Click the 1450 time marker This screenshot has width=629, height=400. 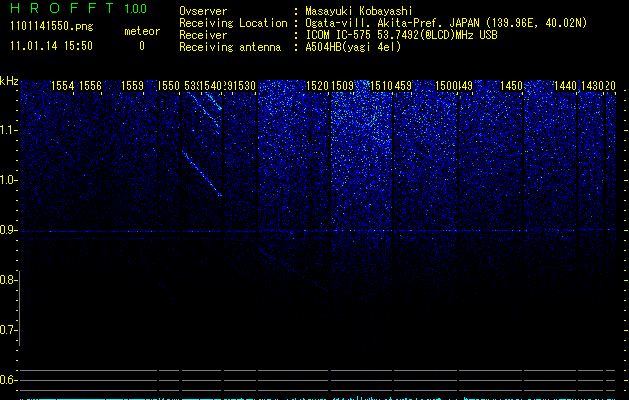pos(511,86)
